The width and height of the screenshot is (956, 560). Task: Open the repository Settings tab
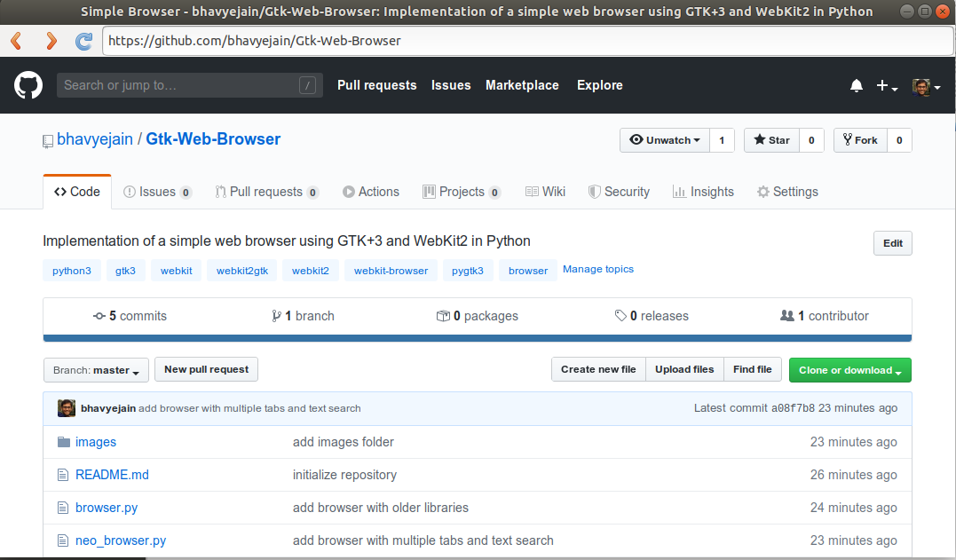(787, 192)
